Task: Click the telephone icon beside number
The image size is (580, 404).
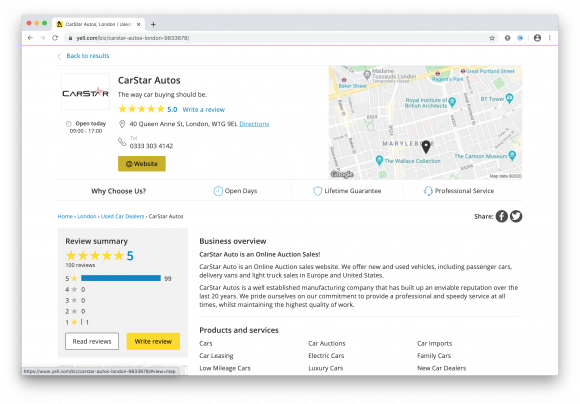Action: click(x=122, y=142)
